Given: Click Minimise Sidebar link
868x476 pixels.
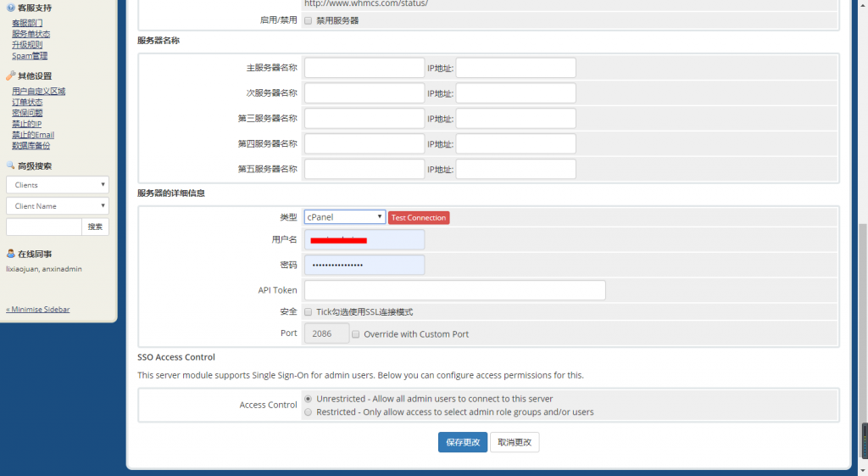Looking at the screenshot, I should pos(37,309).
